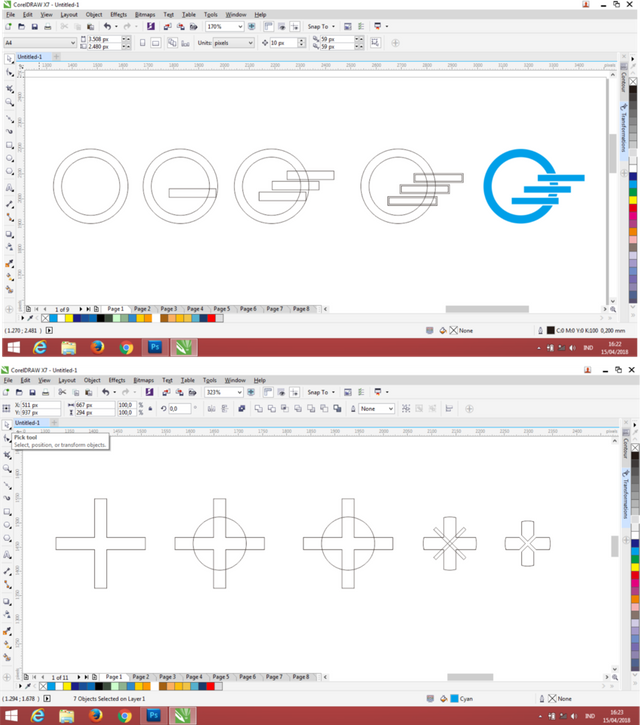The image size is (640, 725).
Task: Select the Pick tool in the top window
Action: 9,59
